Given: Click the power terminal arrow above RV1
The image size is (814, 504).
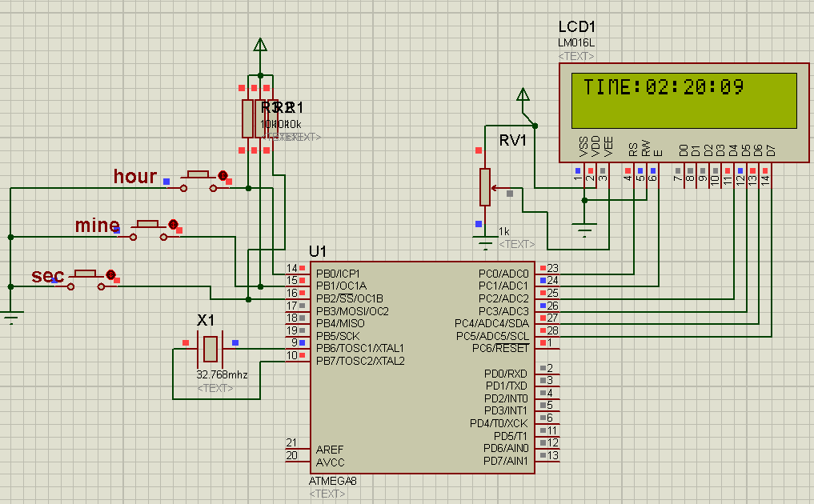Looking at the screenshot, I should (x=523, y=95).
